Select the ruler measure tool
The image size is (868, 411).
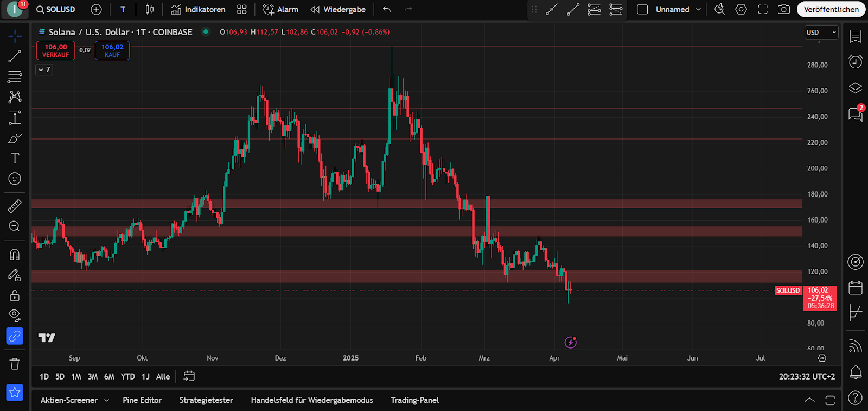[15, 206]
